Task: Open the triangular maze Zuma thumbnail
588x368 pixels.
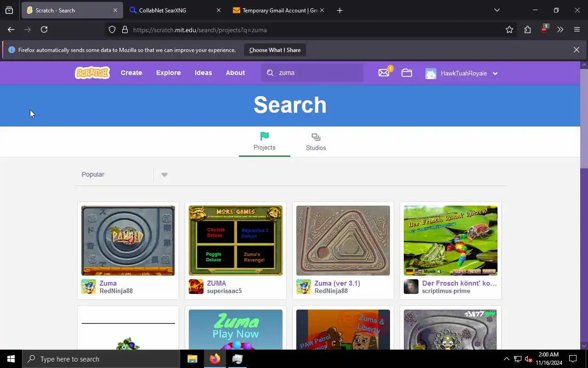Action: pyautogui.click(x=343, y=241)
